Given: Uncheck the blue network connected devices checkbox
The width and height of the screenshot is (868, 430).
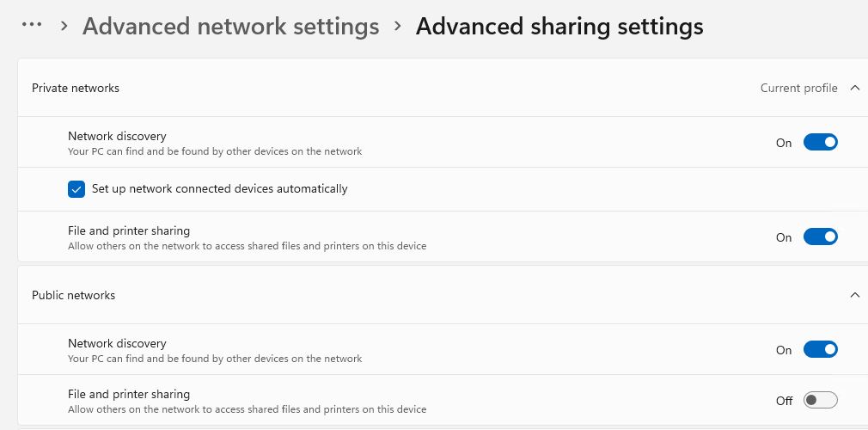Looking at the screenshot, I should [x=76, y=189].
